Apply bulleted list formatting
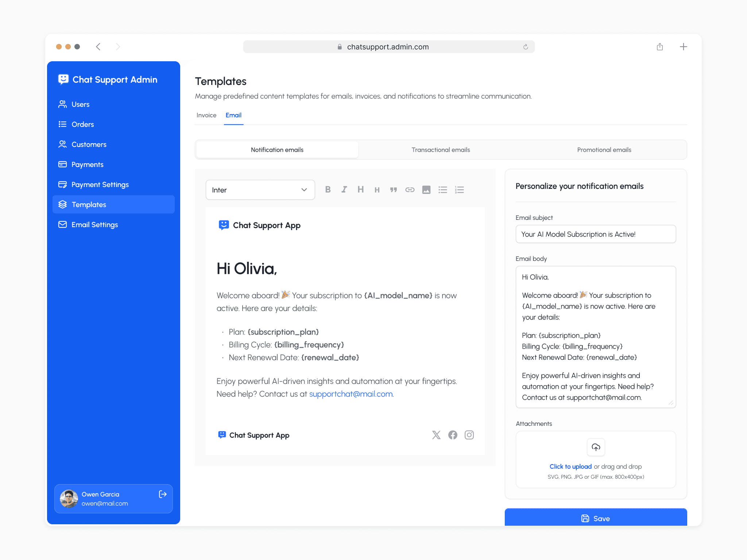Screen dimensions: 747x560 pos(442,190)
